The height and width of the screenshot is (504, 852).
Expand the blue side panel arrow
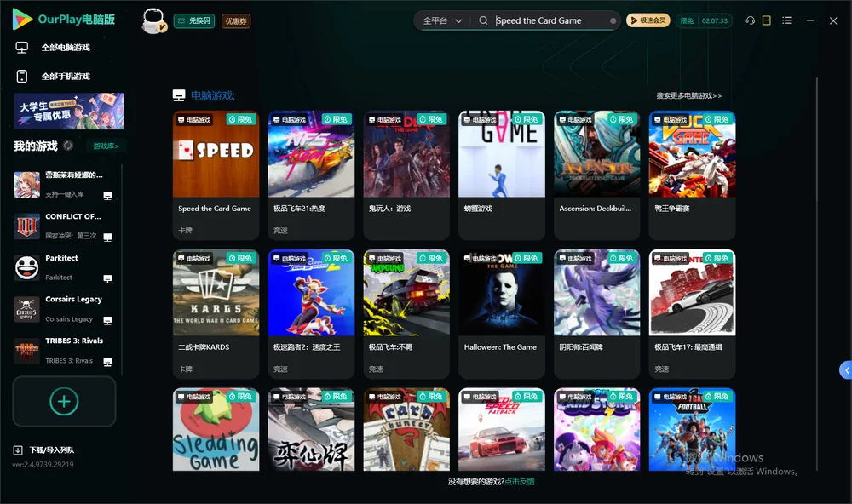pos(846,370)
